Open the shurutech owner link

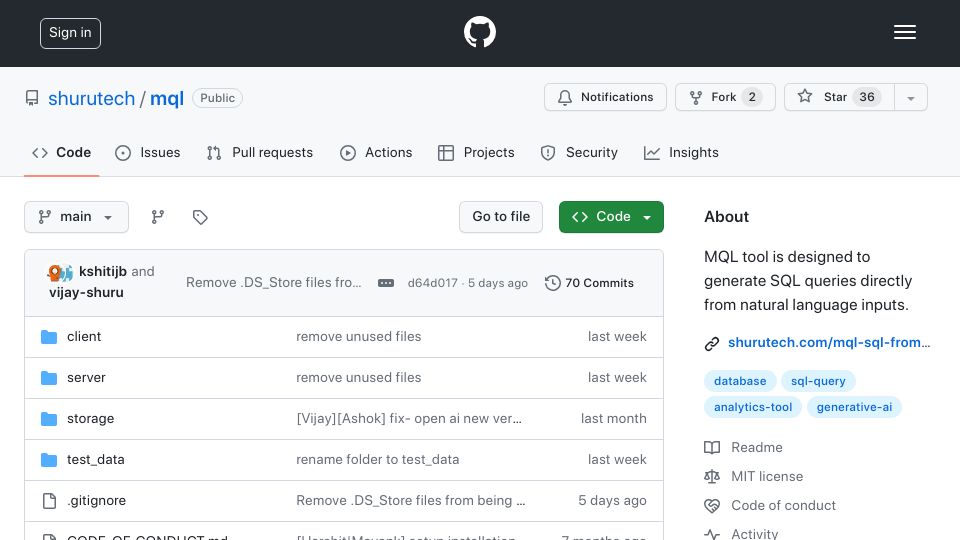click(x=91, y=98)
